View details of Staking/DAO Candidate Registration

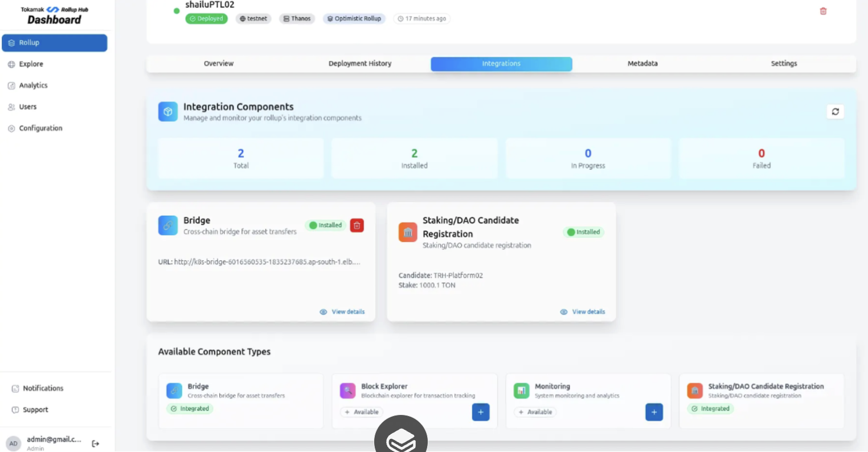pos(583,312)
